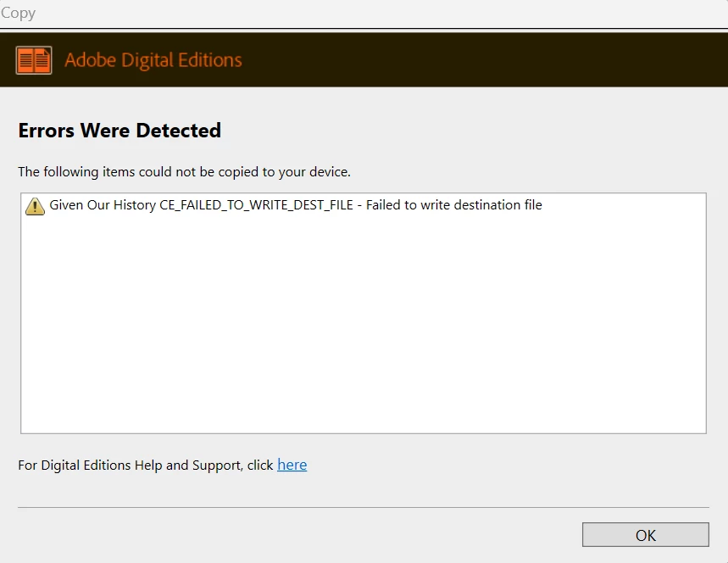Click the 'Errors Were Detected' heading
Image resolution: width=728 pixels, height=563 pixels.
119,131
